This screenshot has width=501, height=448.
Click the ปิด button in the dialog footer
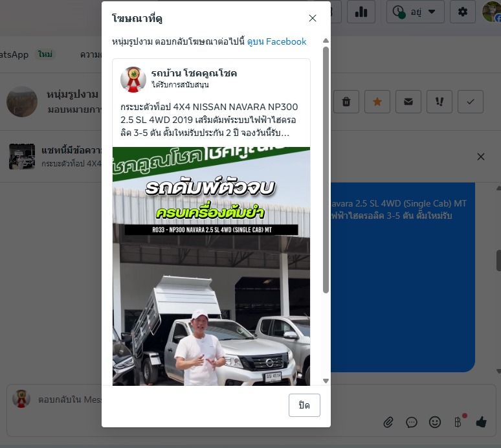(304, 405)
